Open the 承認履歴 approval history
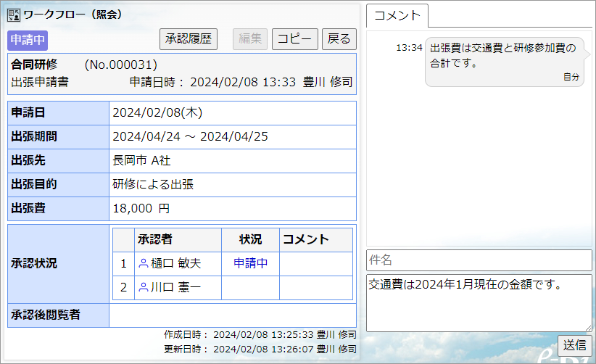The image size is (596, 364). point(188,38)
